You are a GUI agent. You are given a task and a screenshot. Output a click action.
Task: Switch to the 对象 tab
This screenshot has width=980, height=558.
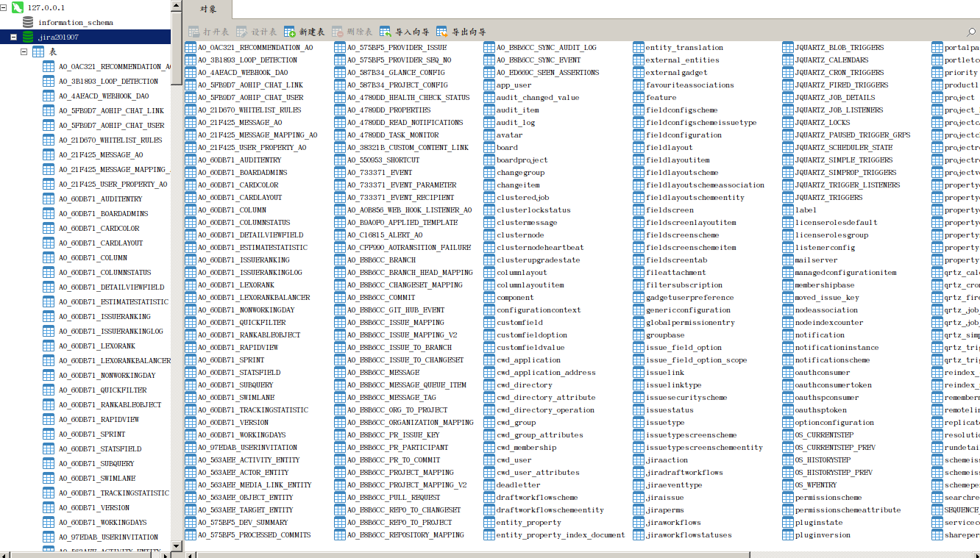click(208, 9)
